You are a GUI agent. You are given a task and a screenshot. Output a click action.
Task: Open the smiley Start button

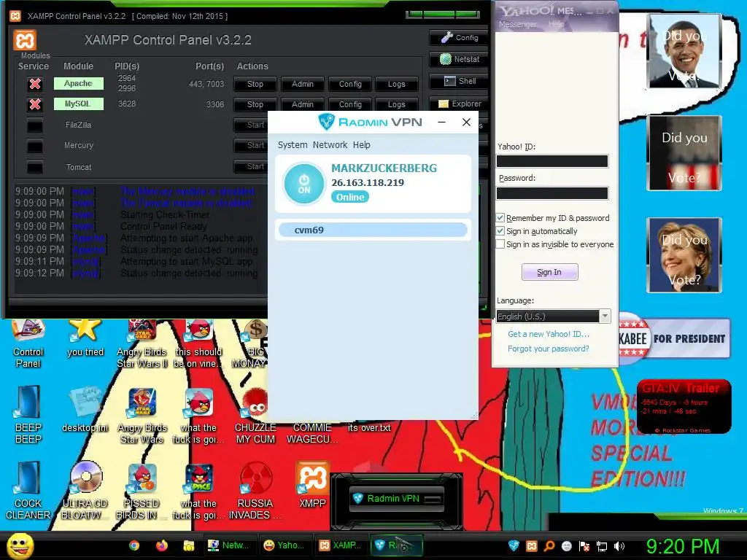(20, 545)
